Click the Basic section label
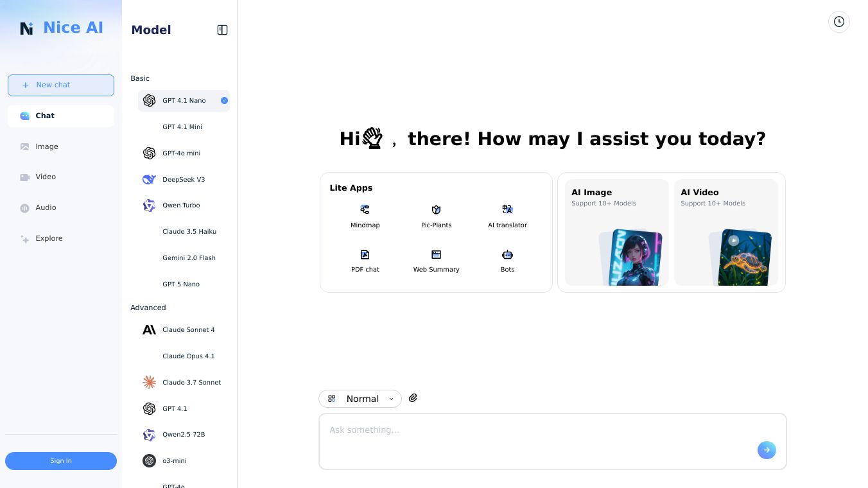 click(140, 78)
